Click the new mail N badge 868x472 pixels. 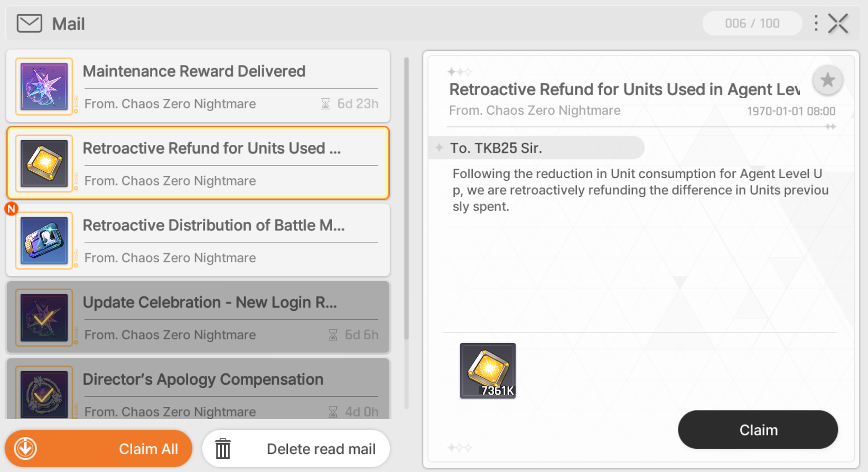click(11, 209)
